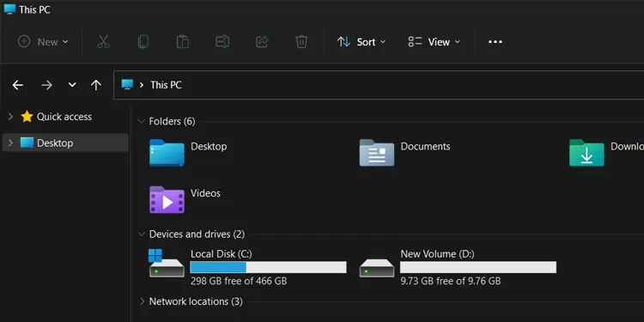Open the View dropdown menu
Image resolution: width=644 pixels, height=322 pixels.
click(434, 42)
